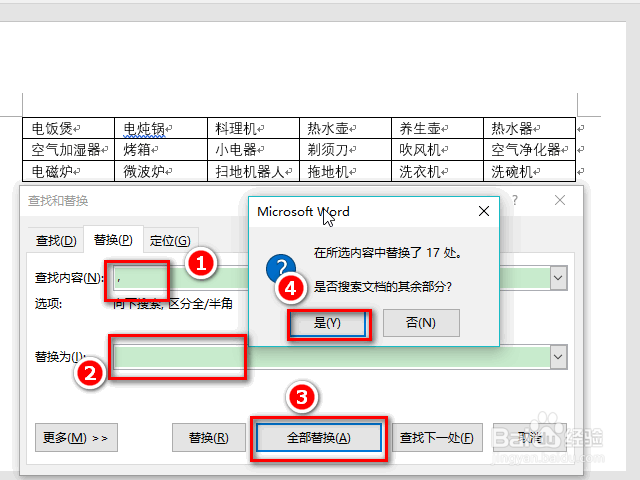Click table cell 电炖锅
Viewport: 640px width, 480px height.
coord(161,129)
